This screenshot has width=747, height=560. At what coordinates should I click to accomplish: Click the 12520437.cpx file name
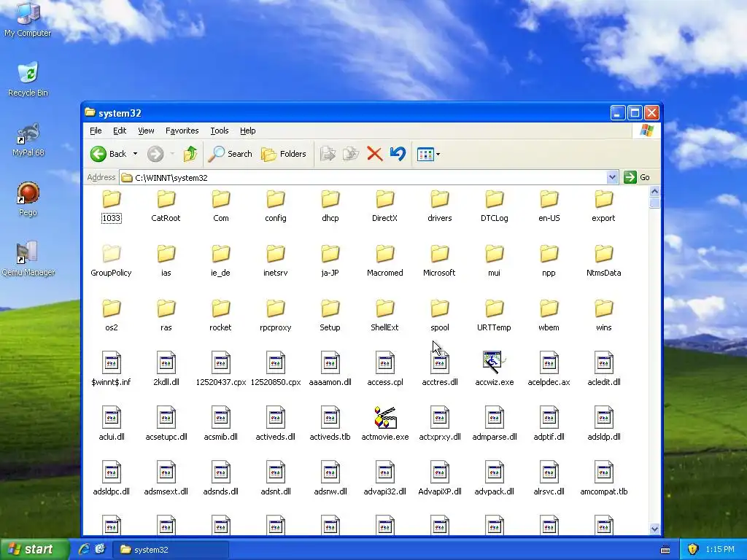pyautogui.click(x=220, y=382)
